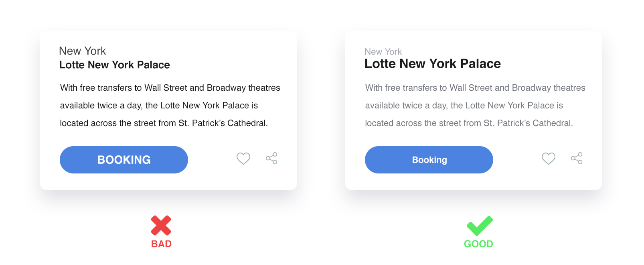Click the right card's first description line

(x=475, y=88)
